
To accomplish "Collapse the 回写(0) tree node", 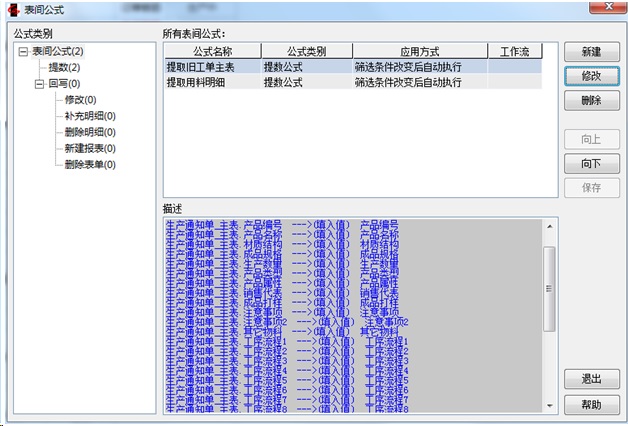I will (39, 84).
